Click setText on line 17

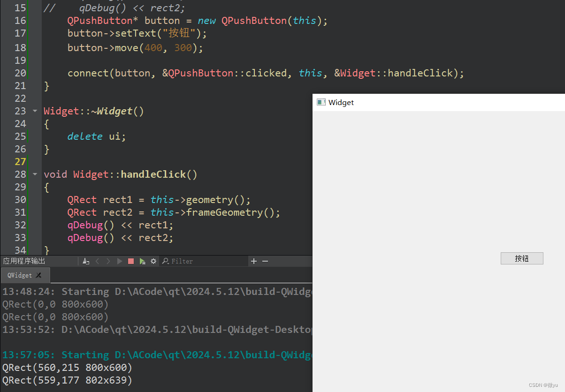(x=136, y=33)
